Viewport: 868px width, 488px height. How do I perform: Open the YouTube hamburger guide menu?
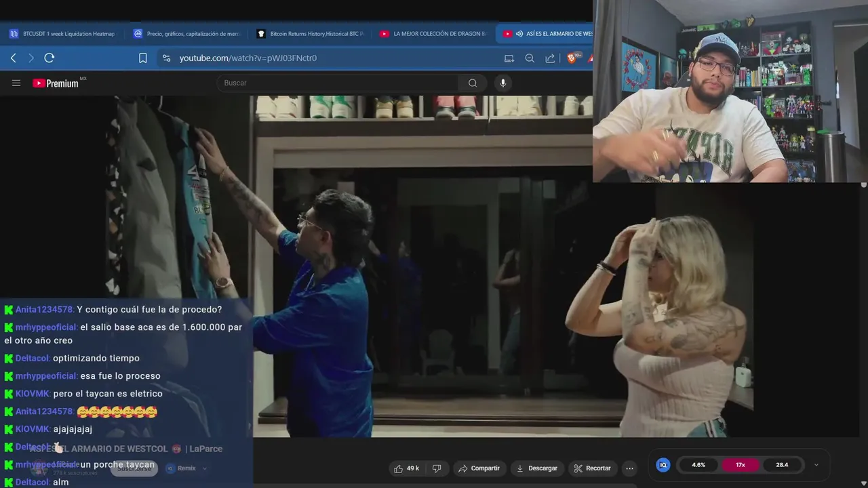(x=16, y=83)
